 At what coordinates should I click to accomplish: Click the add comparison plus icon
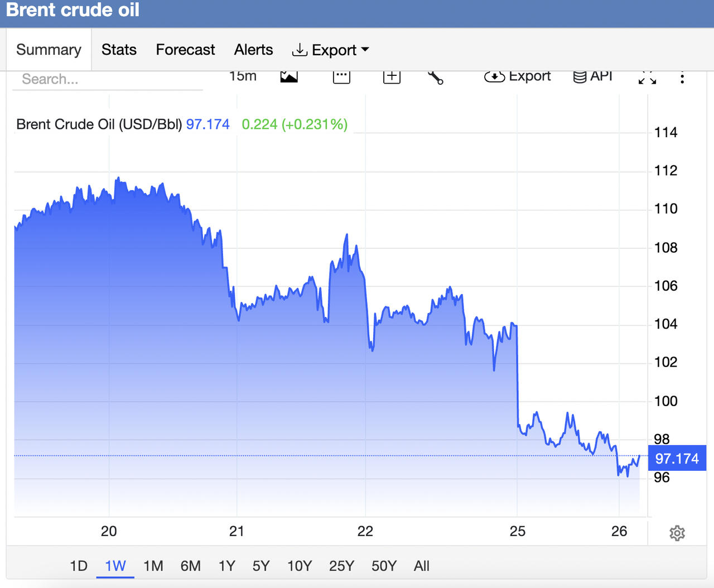click(x=392, y=77)
